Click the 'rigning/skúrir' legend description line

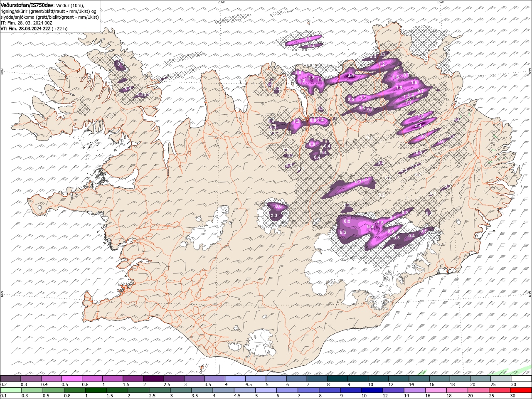coord(49,11)
